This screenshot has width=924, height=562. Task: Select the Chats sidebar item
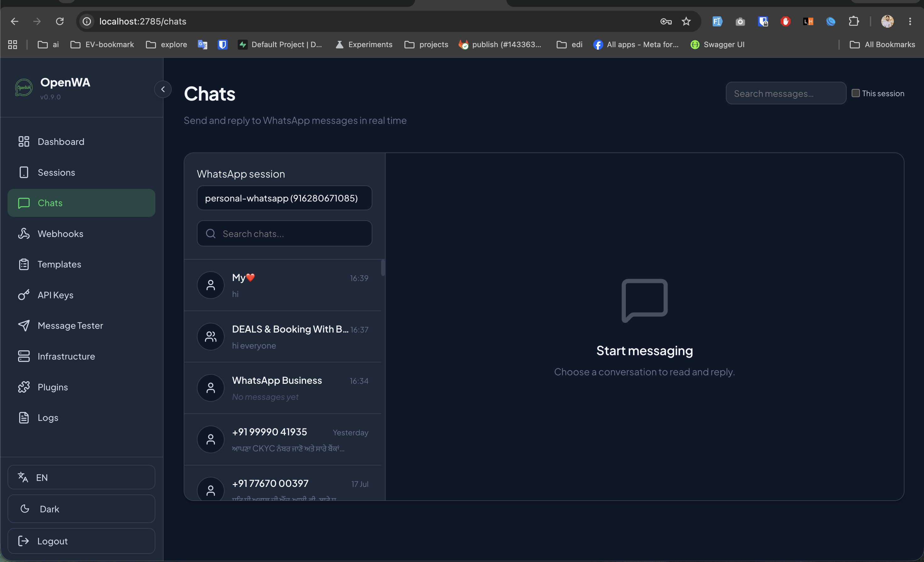(x=81, y=203)
